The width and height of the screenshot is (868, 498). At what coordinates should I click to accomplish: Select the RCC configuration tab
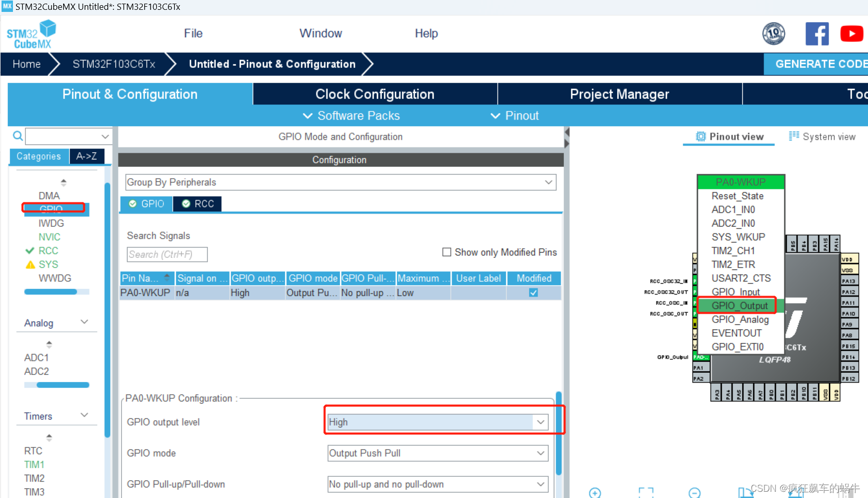pyautogui.click(x=198, y=204)
